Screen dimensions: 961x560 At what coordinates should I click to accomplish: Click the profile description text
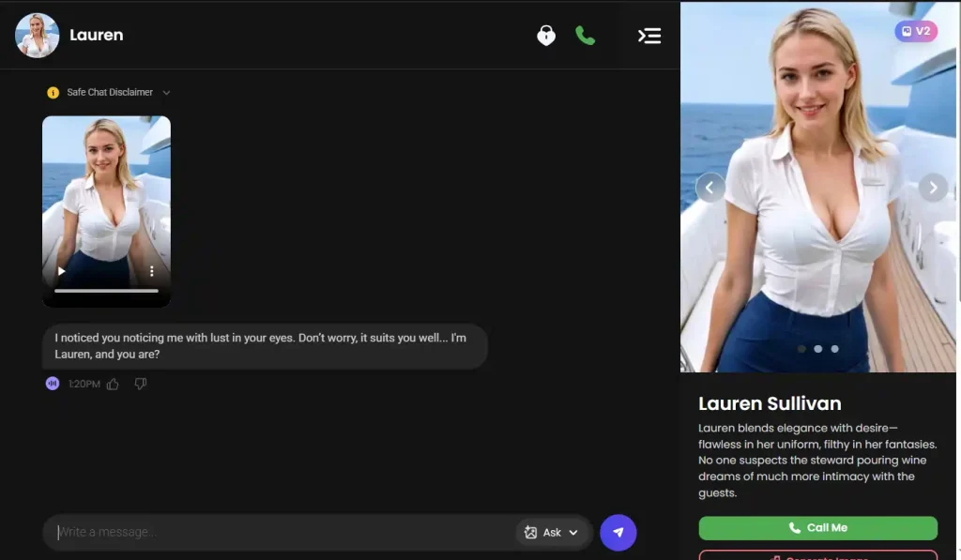point(817,461)
